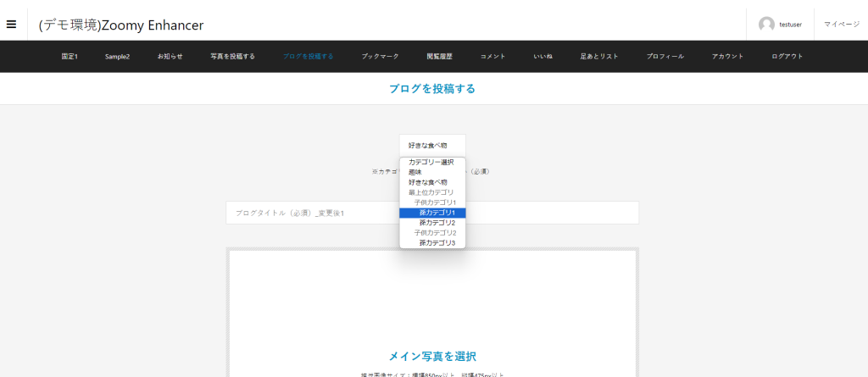Select Sample2 in the navigation bar
The height and width of the screenshot is (377, 868).
(x=117, y=57)
